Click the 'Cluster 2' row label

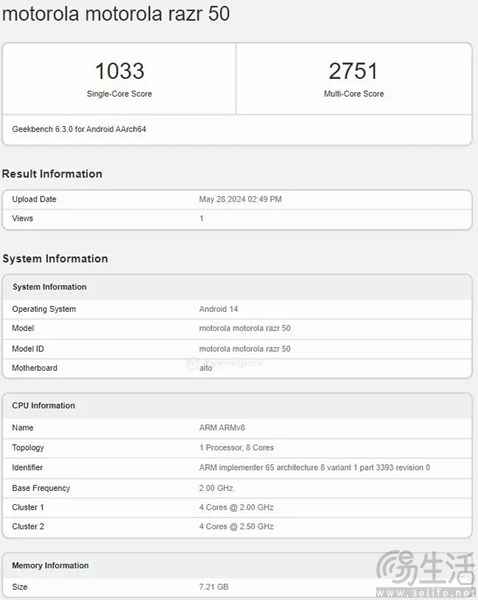coord(28,526)
